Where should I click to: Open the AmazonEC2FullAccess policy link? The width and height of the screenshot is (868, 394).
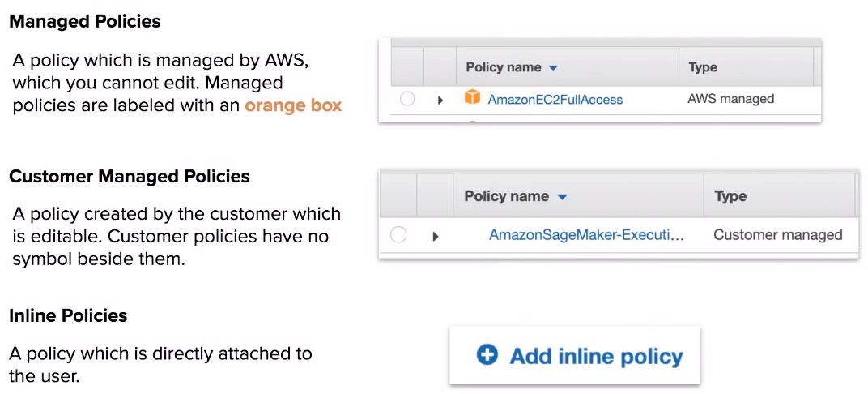[555, 100]
